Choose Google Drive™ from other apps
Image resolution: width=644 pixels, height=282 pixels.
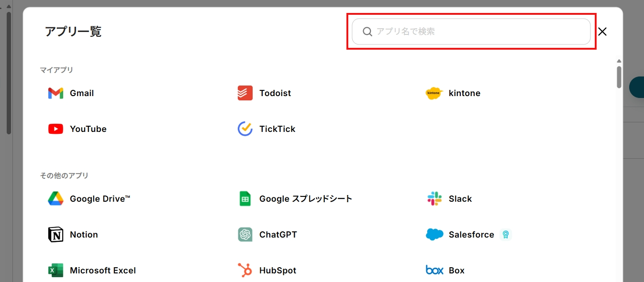point(100,199)
